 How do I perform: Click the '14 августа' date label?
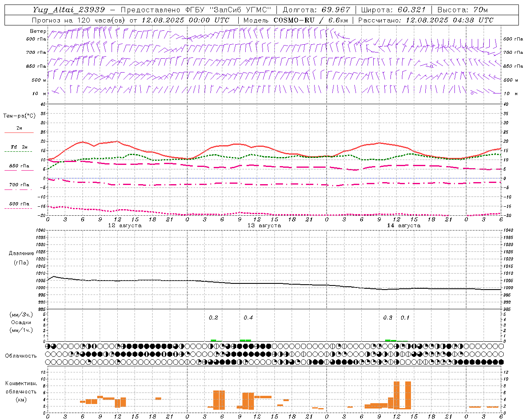click(404, 226)
